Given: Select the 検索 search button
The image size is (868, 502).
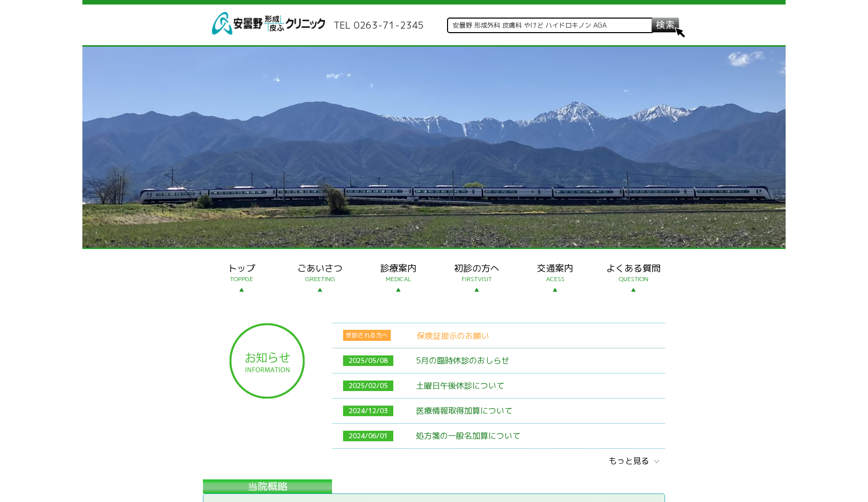Looking at the screenshot, I should click(665, 25).
